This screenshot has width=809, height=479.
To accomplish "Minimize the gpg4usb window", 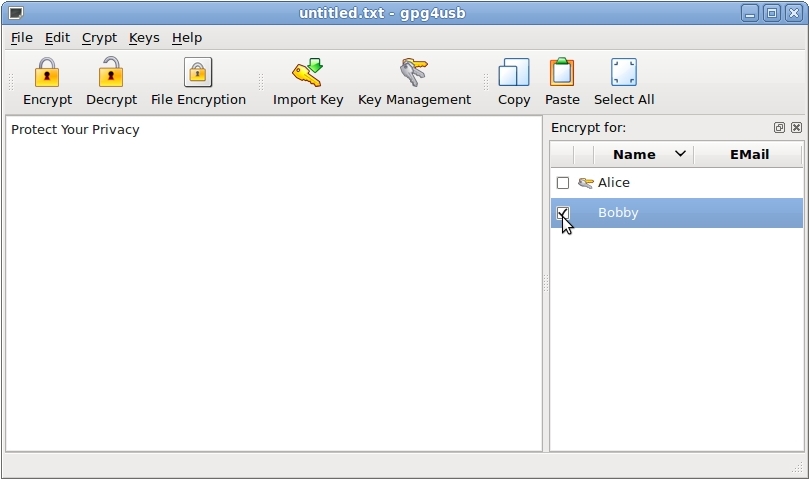I will (750, 13).
